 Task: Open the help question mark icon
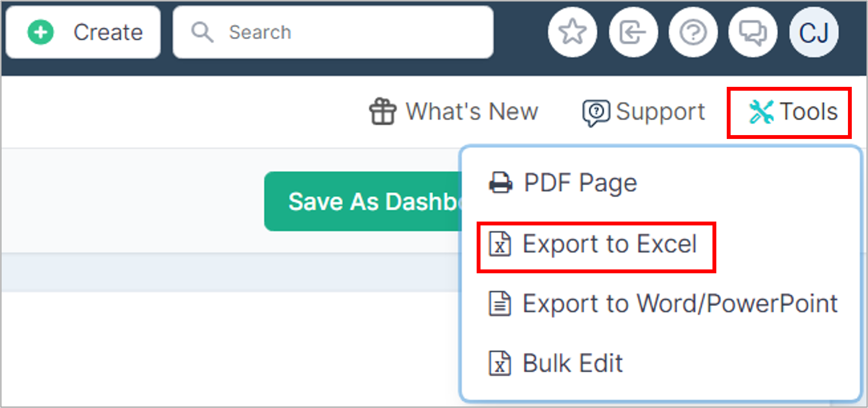tap(693, 32)
